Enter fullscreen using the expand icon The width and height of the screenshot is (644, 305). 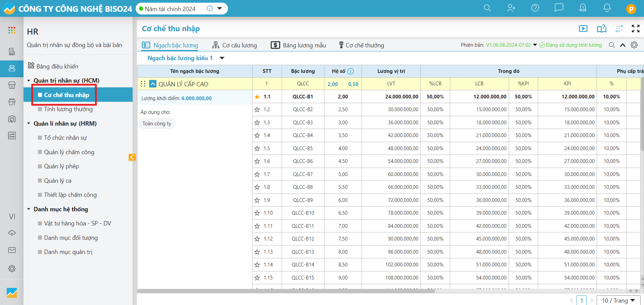(635, 29)
